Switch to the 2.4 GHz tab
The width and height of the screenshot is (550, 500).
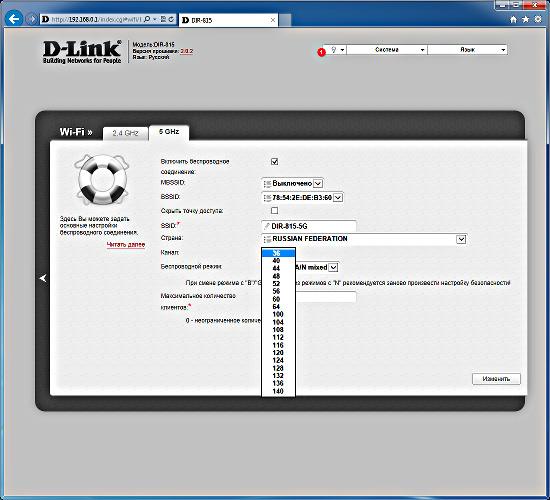tap(125, 133)
